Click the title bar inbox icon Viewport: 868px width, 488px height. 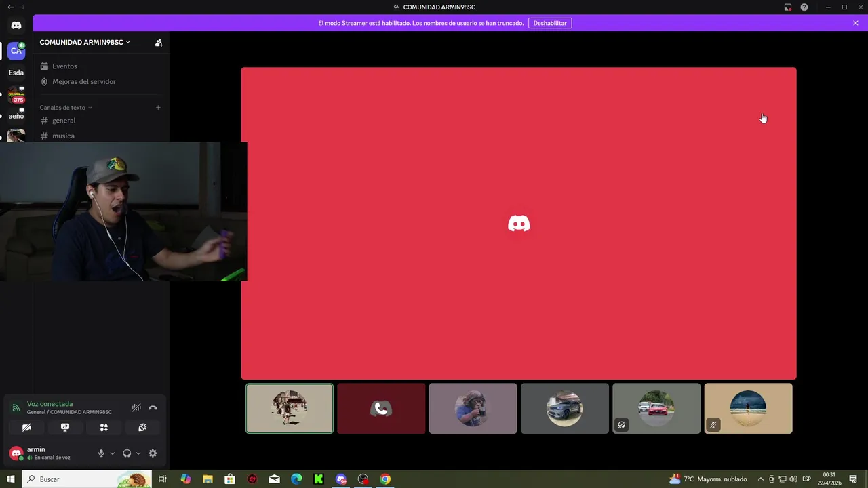coord(788,7)
